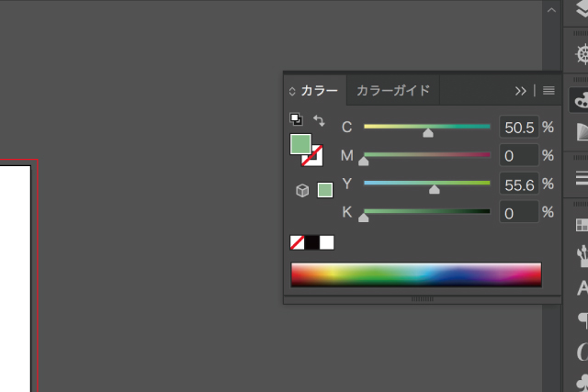Set color to None with red-slash swatch

coord(298,242)
